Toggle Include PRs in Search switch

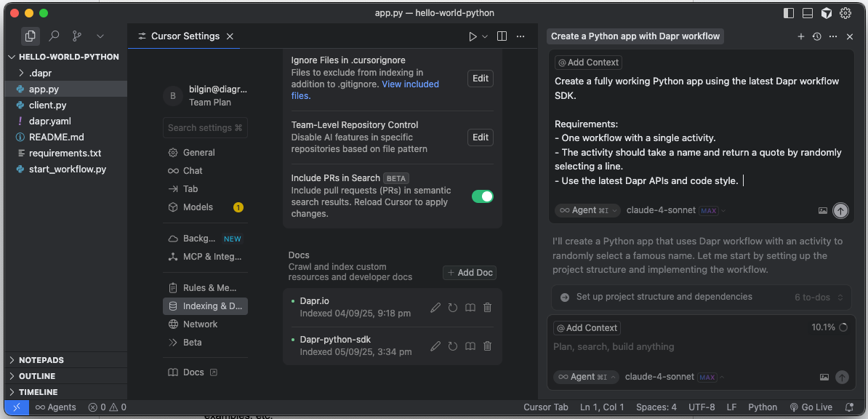(482, 196)
